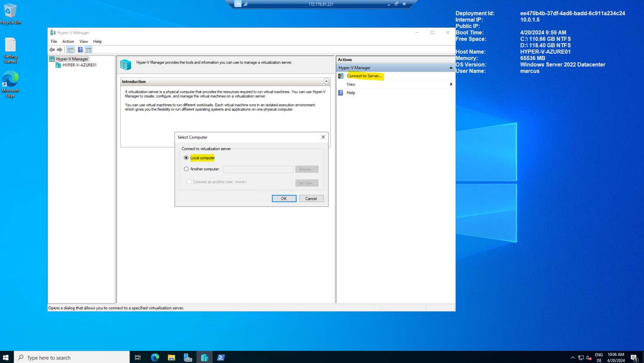Collapse the Introduction section
The width and height of the screenshot is (644, 363).
click(326, 81)
